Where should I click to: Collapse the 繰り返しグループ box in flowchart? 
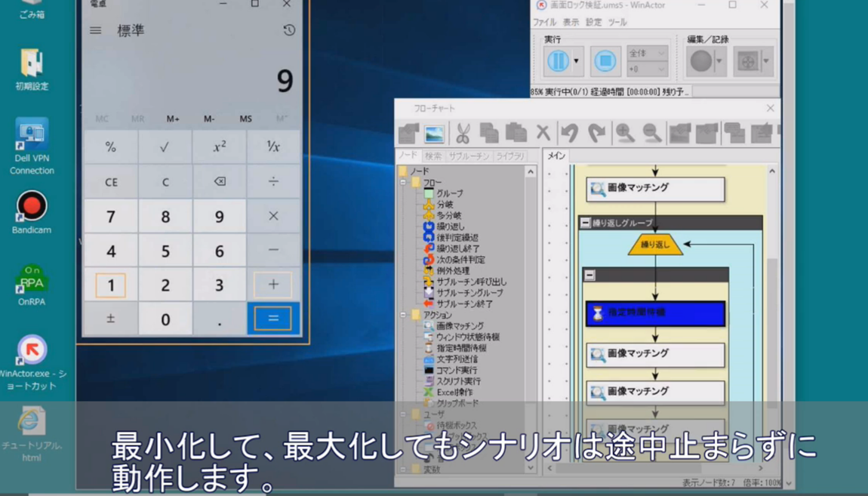(585, 223)
